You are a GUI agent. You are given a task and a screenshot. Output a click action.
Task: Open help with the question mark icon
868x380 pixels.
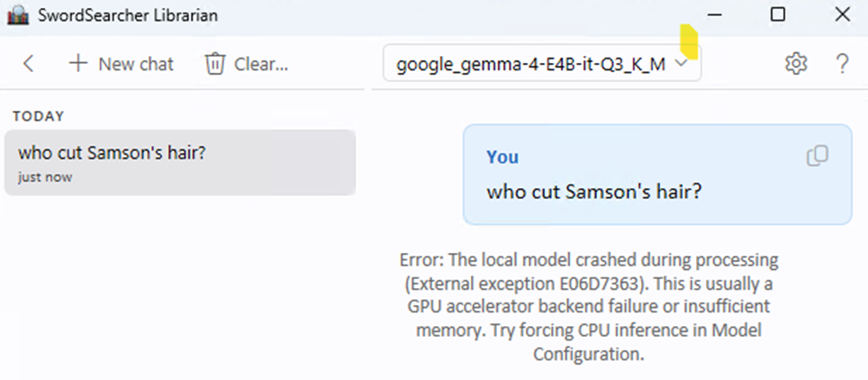(842, 64)
